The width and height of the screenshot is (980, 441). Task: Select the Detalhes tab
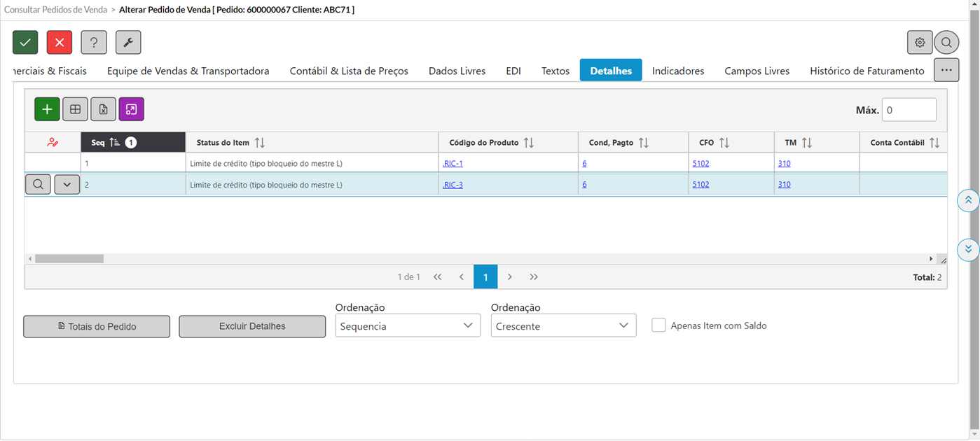[x=611, y=71]
